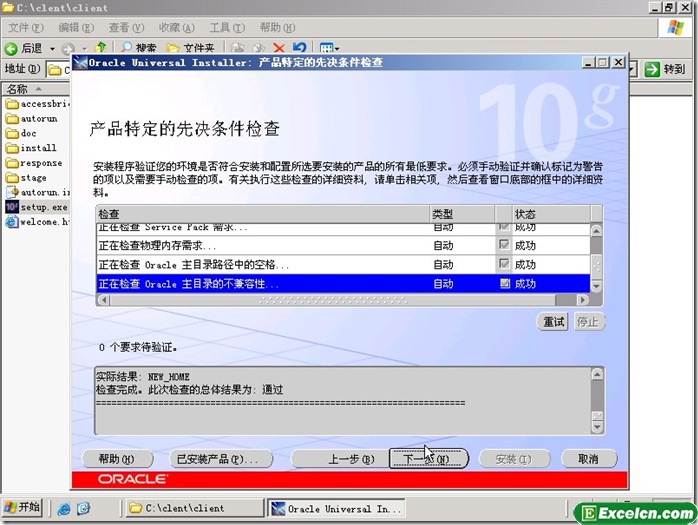Click horizontal scrollbar thumb of checks table

333,300
